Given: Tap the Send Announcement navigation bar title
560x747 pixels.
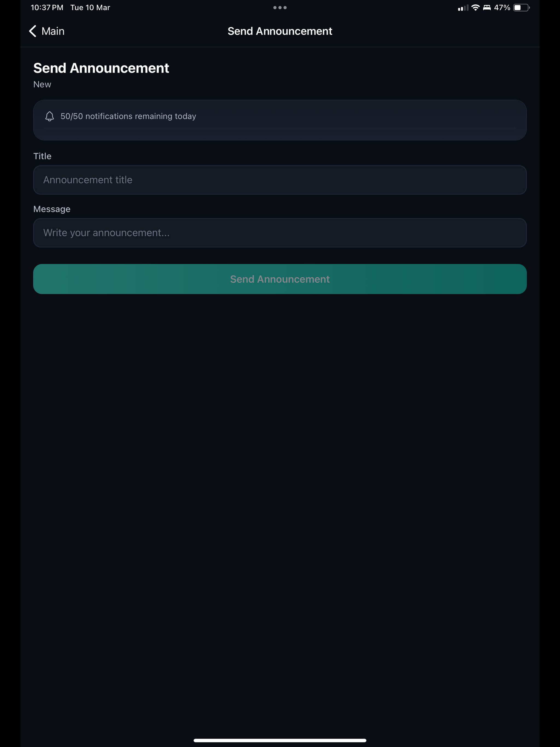Looking at the screenshot, I should coord(280,31).
